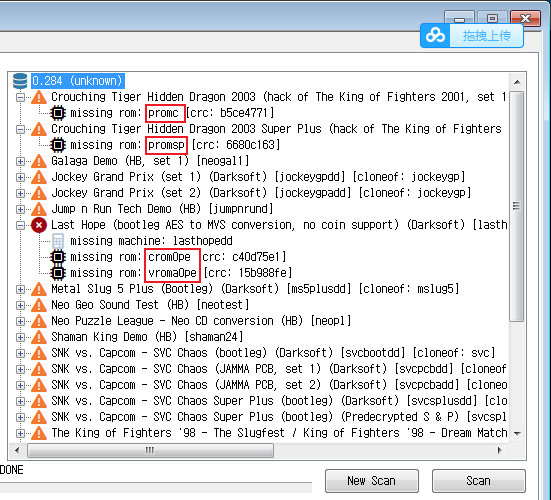The height and width of the screenshot is (500, 551).
Task: Select Shaman King Demo (HB) [shaman24] row
Action: (147, 337)
